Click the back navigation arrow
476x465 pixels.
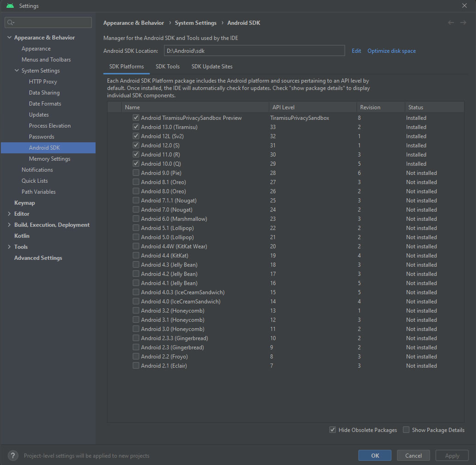point(451,23)
